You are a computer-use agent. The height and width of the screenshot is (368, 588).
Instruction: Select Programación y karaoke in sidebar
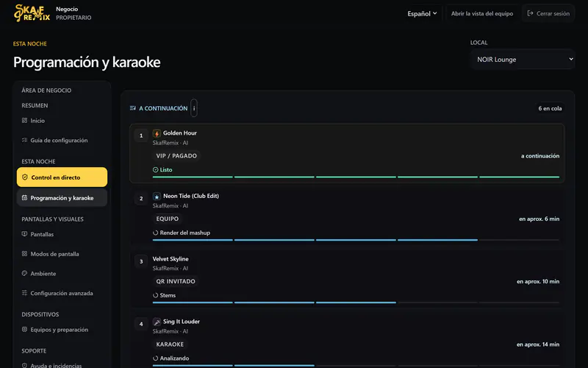(x=62, y=198)
